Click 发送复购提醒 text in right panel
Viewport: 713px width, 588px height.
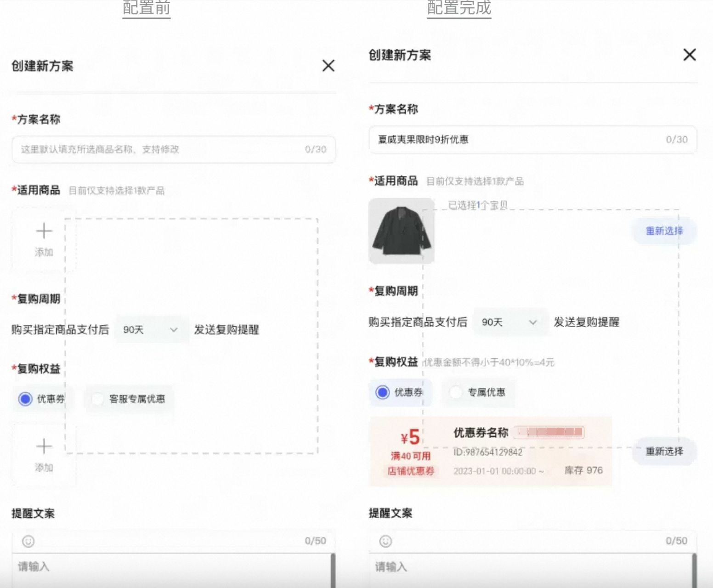tap(586, 322)
